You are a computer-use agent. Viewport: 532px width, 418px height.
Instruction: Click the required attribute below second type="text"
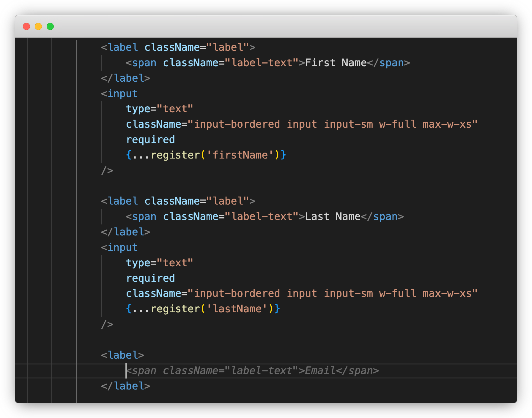[150, 278]
